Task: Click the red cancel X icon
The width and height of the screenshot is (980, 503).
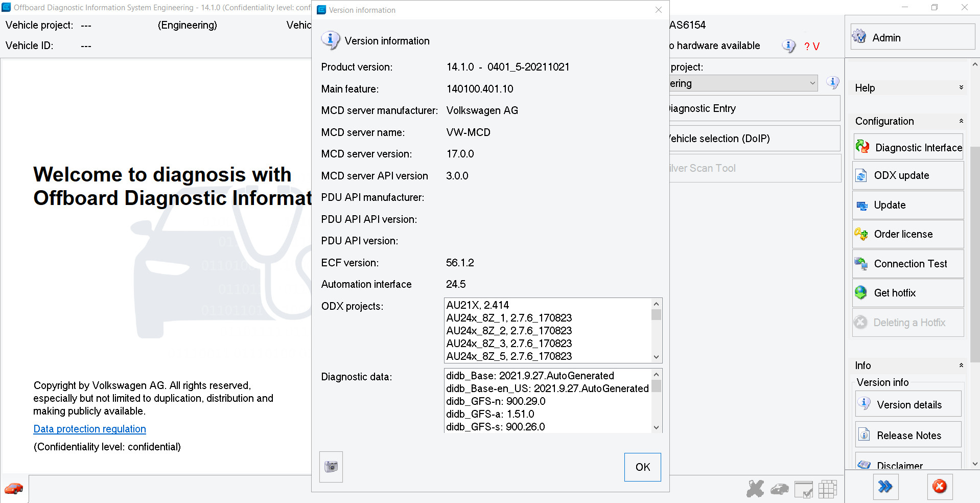Action: click(940, 486)
